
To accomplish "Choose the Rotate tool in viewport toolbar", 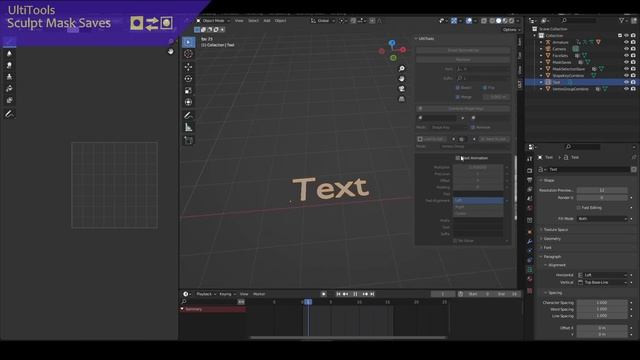I will (x=188, y=78).
